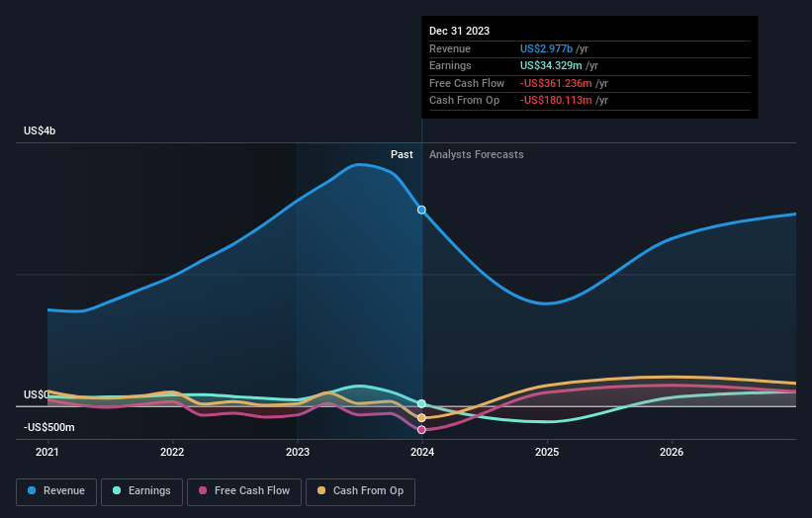The width and height of the screenshot is (812, 518).
Task: Select the 2025 x-axis label
Action: [547, 452]
